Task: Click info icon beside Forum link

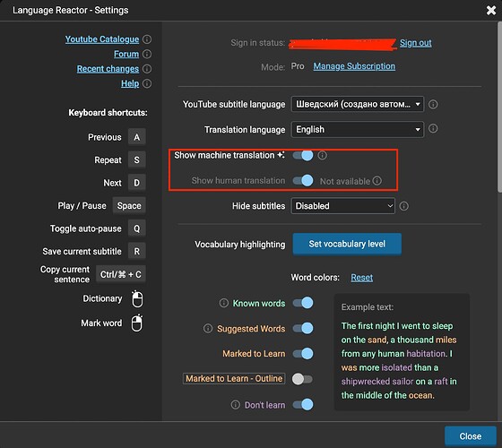Action: pyautogui.click(x=147, y=54)
